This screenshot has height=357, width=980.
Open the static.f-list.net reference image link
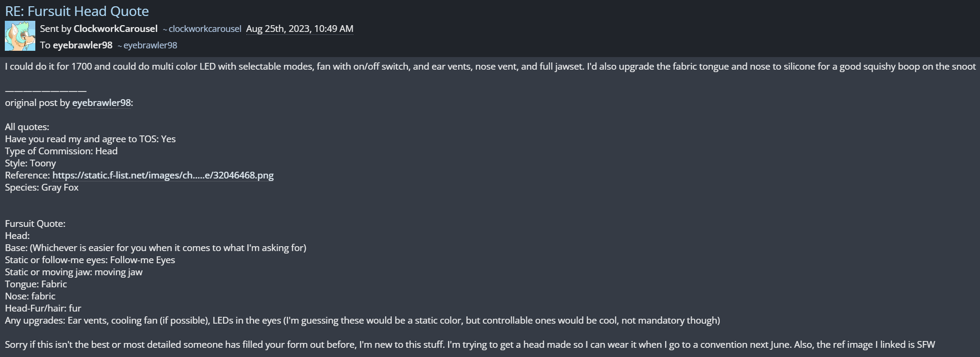pyautogui.click(x=163, y=175)
